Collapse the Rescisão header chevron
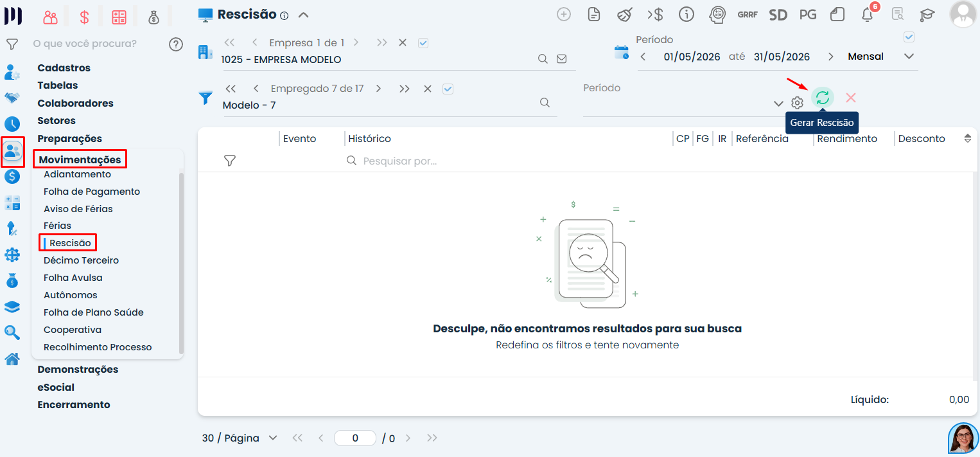The width and height of the screenshot is (980, 457). pos(304,15)
